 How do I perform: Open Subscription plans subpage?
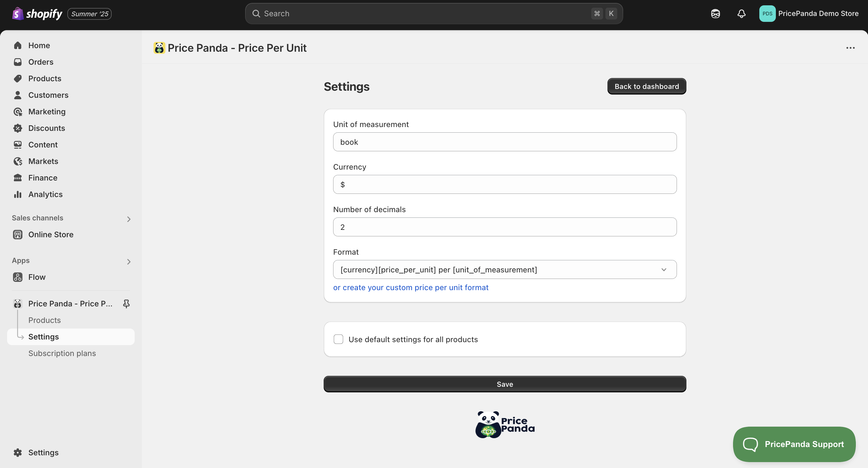point(62,353)
